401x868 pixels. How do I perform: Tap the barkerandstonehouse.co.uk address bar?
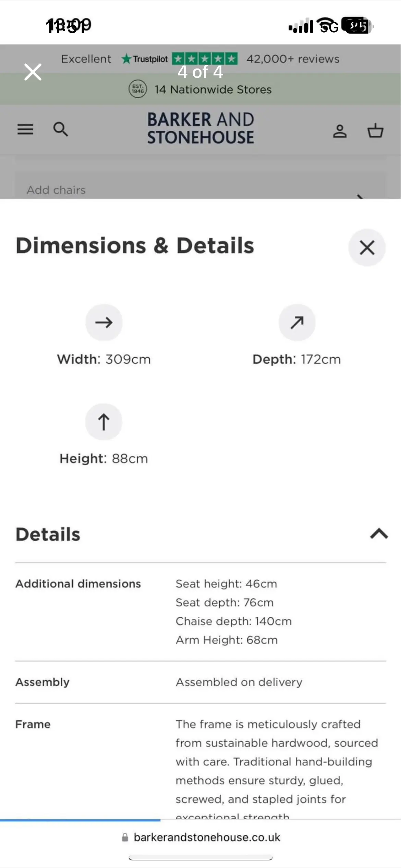207,837
